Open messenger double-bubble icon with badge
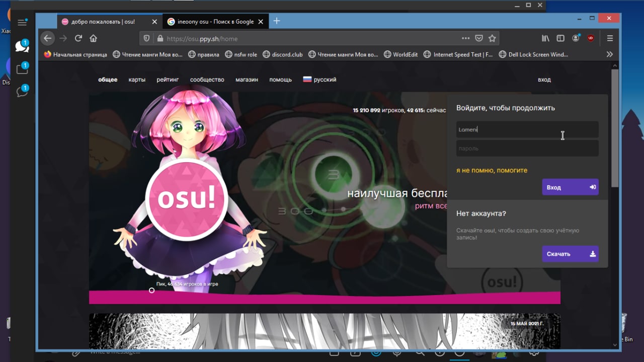Viewport: 644px width, 362px height. point(22,92)
